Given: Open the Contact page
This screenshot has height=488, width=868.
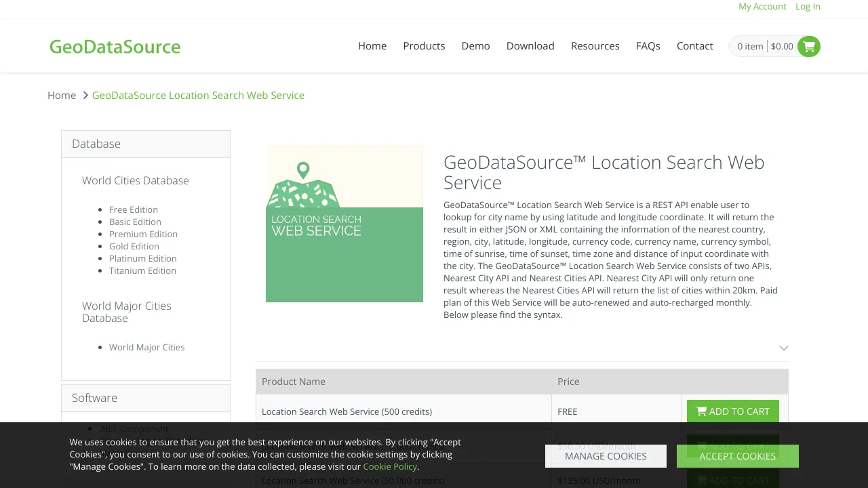Looking at the screenshot, I should pyautogui.click(x=694, y=46).
